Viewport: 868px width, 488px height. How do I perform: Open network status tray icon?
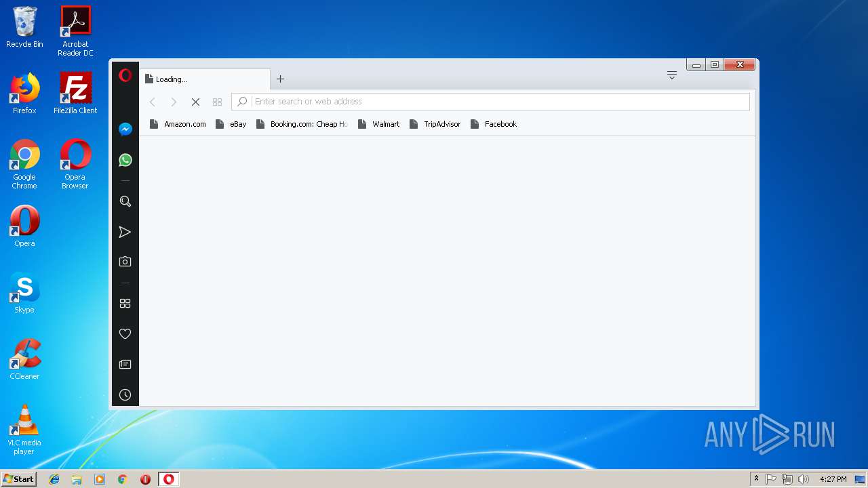[x=787, y=479]
